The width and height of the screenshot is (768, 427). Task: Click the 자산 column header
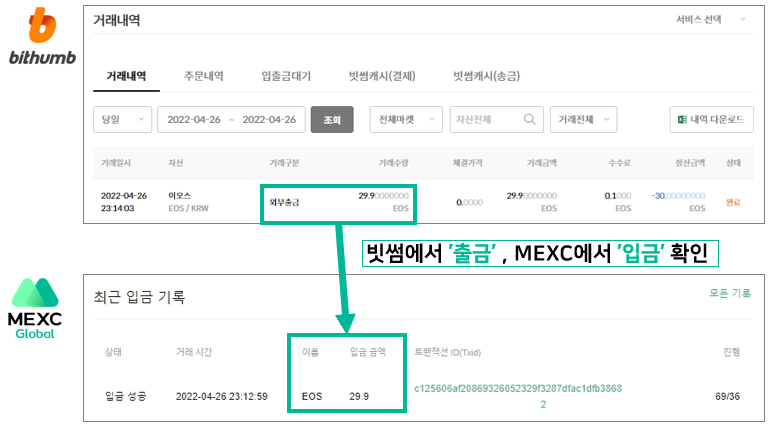click(175, 163)
